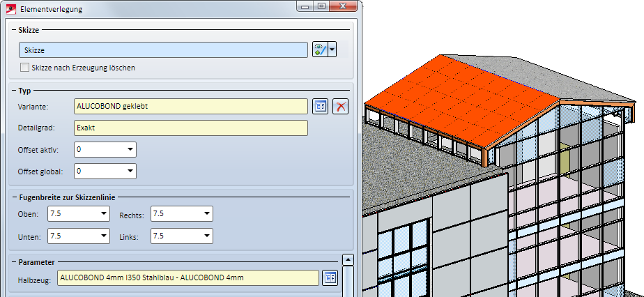The image size is (644, 297).
Task: Open the Offset aktiv dropdown
Action: pyautogui.click(x=130, y=149)
